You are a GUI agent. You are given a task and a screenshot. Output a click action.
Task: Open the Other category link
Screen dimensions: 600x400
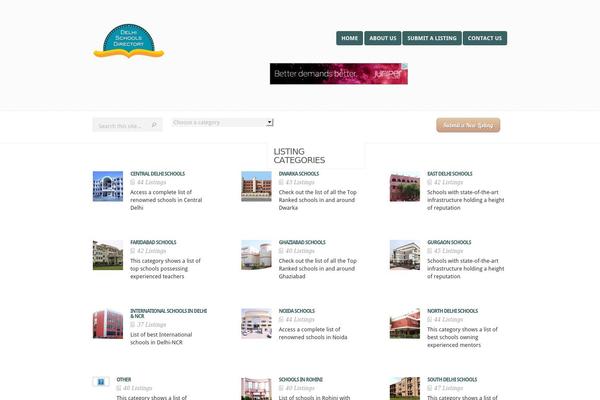(124, 380)
